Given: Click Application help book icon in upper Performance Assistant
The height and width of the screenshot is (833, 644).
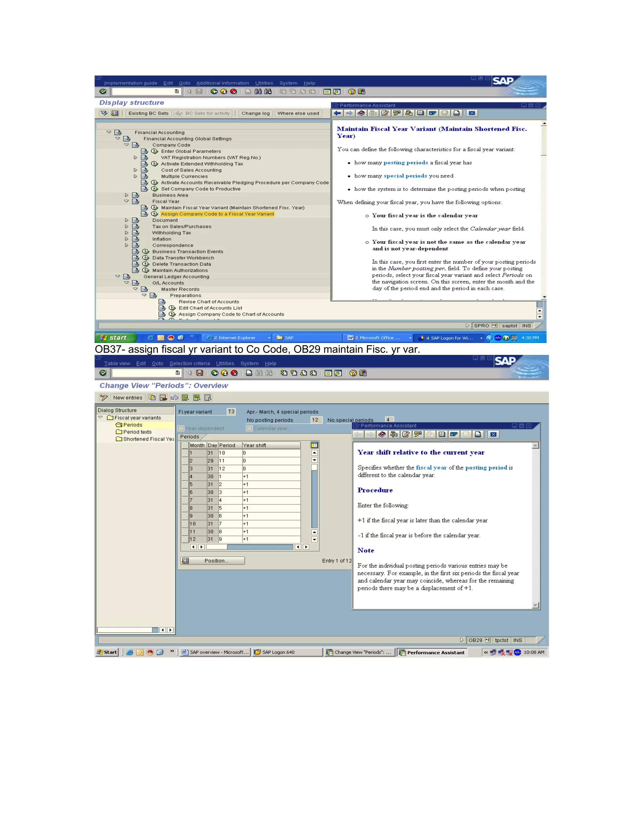Looking at the screenshot, I should (x=361, y=113).
